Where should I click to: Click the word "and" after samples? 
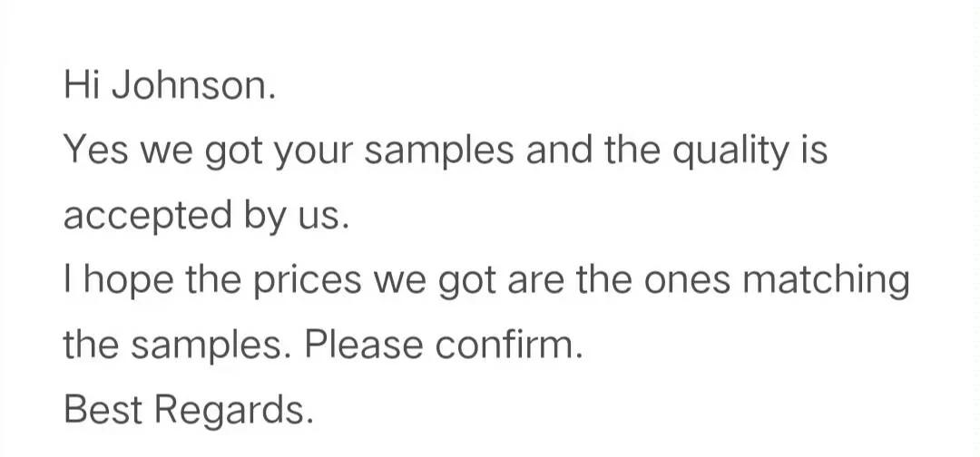point(557,151)
